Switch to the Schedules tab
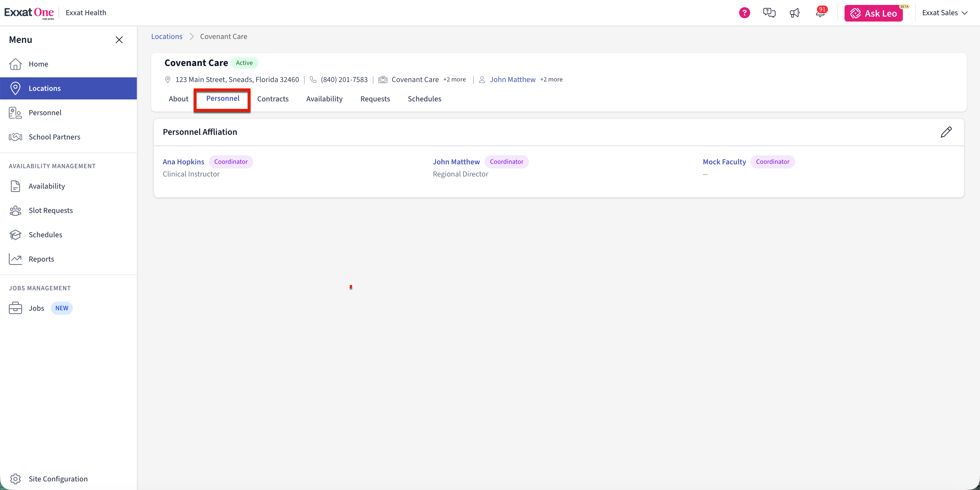The width and height of the screenshot is (980, 490). coord(425,99)
